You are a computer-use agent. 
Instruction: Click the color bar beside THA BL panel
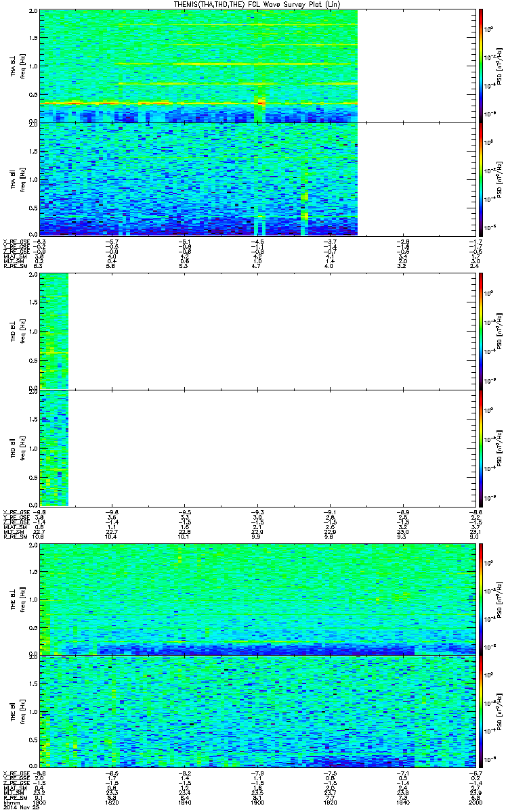coord(480,65)
